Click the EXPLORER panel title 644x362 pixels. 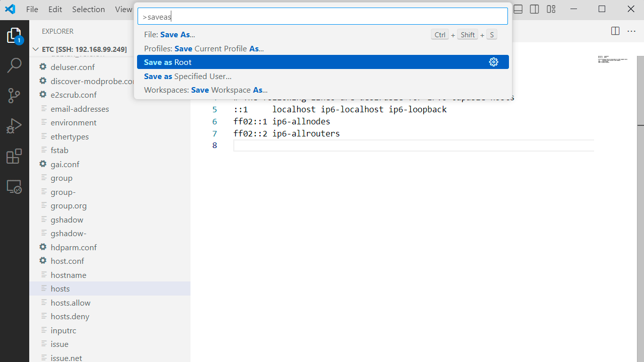(x=57, y=31)
